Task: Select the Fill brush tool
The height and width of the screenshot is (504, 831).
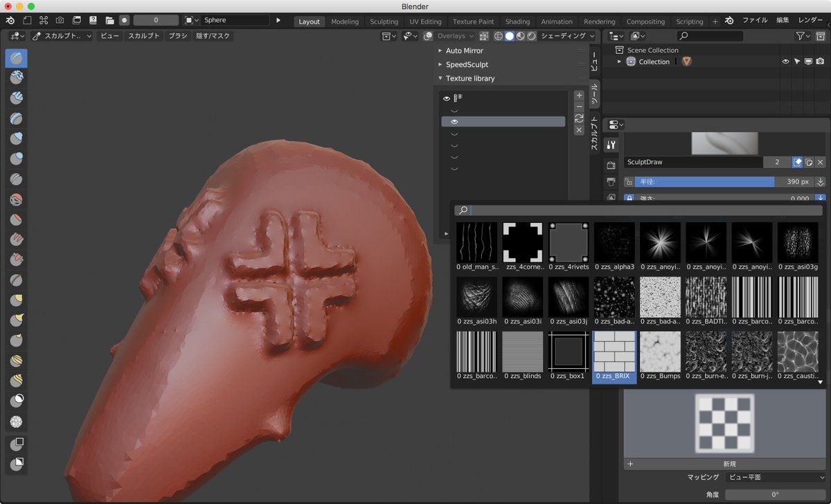Action: pyautogui.click(x=17, y=240)
